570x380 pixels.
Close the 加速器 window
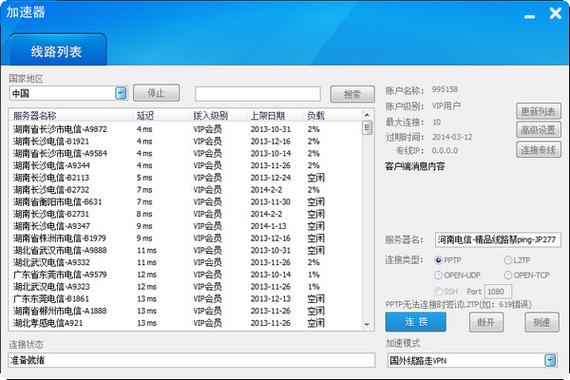pos(555,13)
